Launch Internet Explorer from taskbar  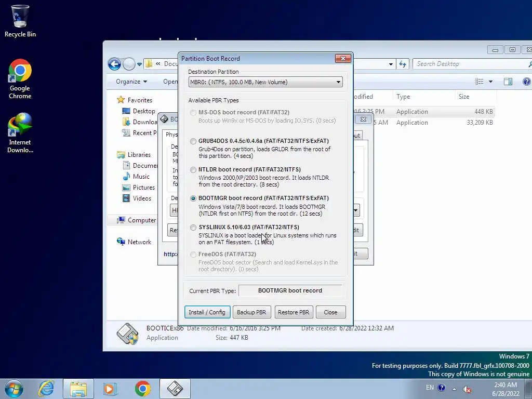pyautogui.click(x=46, y=389)
